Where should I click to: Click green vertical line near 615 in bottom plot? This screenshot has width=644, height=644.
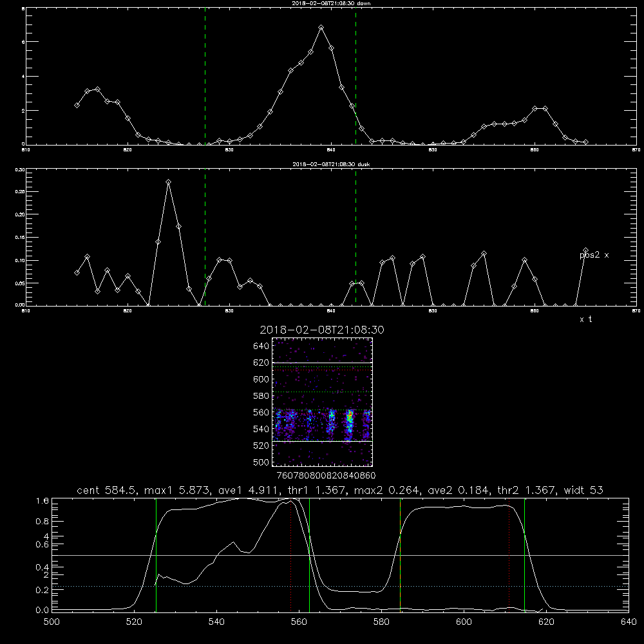[x=524, y=554]
